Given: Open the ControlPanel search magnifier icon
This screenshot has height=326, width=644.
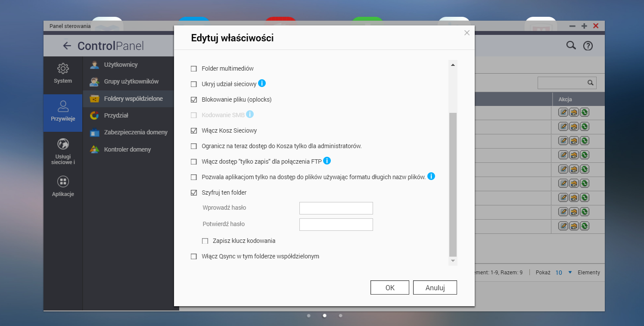Looking at the screenshot, I should pos(571,46).
